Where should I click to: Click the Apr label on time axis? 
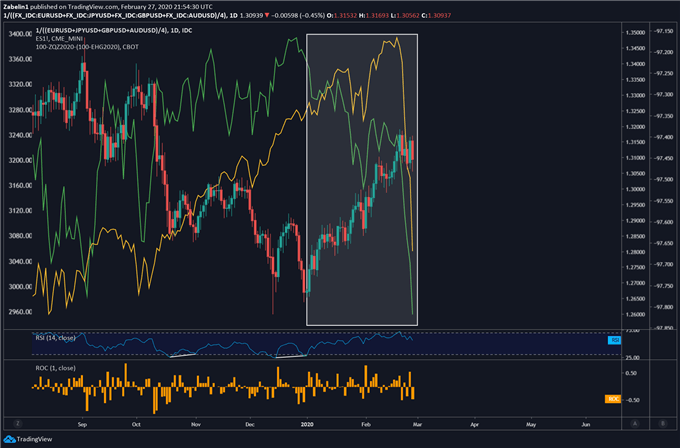pos(474,424)
